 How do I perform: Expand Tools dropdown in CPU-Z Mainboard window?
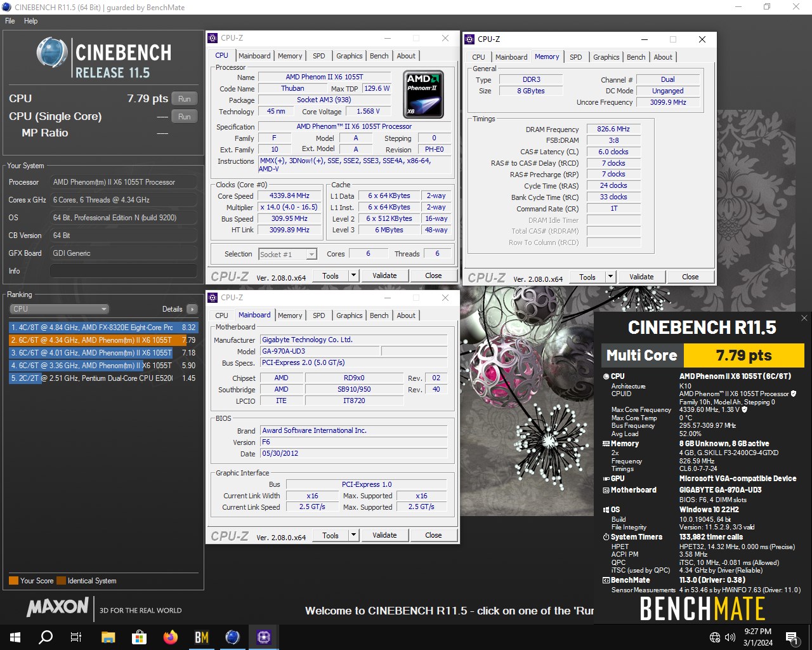point(354,535)
